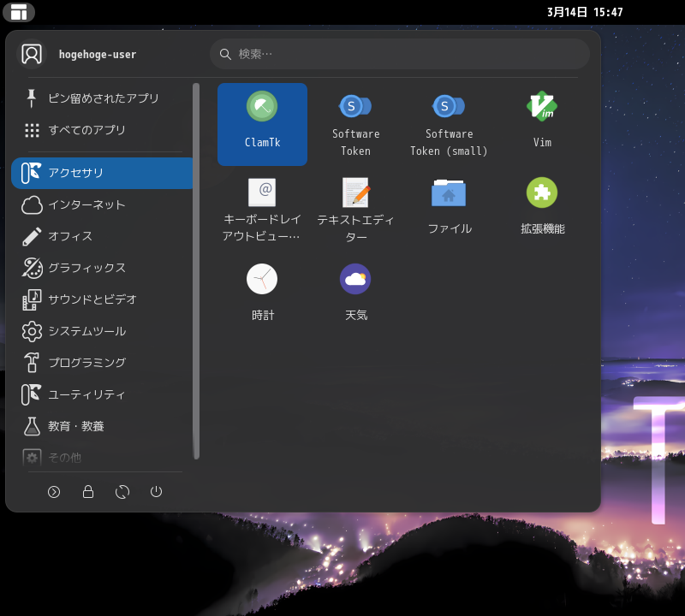The width and height of the screenshot is (685, 616).
Task: Click the restart icon
Action: pyautogui.click(x=122, y=492)
